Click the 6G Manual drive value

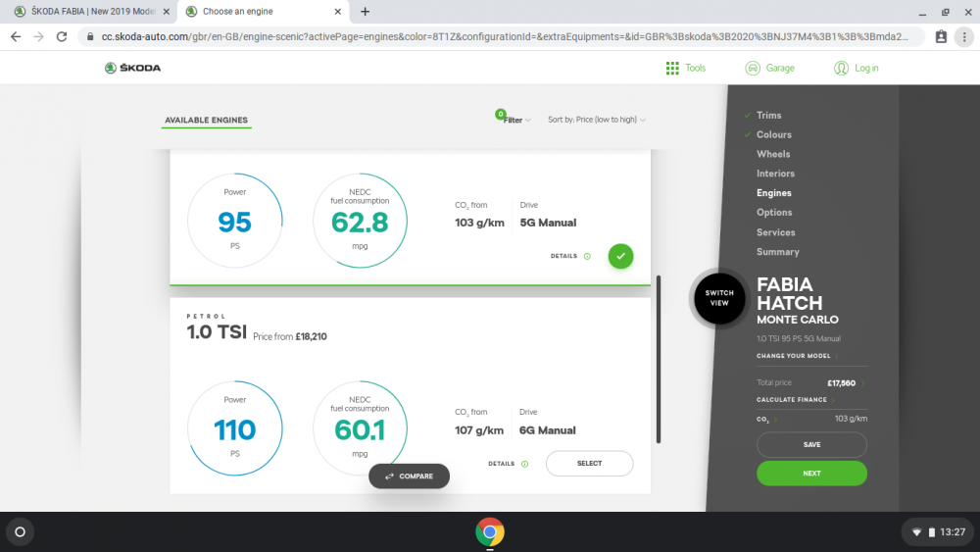point(548,430)
